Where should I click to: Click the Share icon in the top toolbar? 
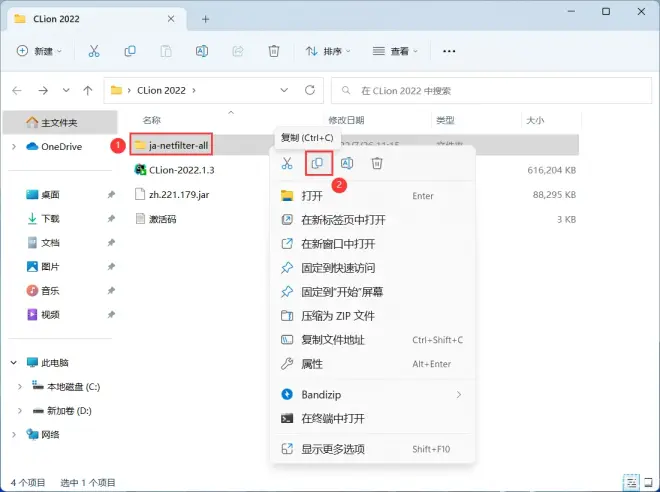coord(238,51)
